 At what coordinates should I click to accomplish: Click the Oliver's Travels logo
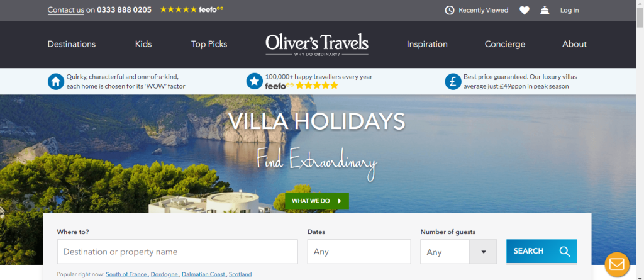(317, 45)
